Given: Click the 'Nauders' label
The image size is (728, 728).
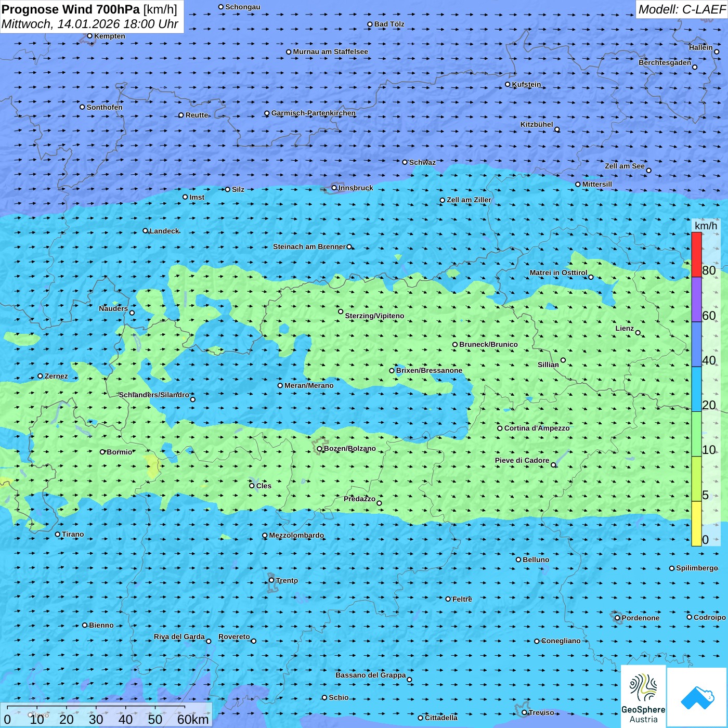Looking at the screenshot, I should click(x=113, y=308).
